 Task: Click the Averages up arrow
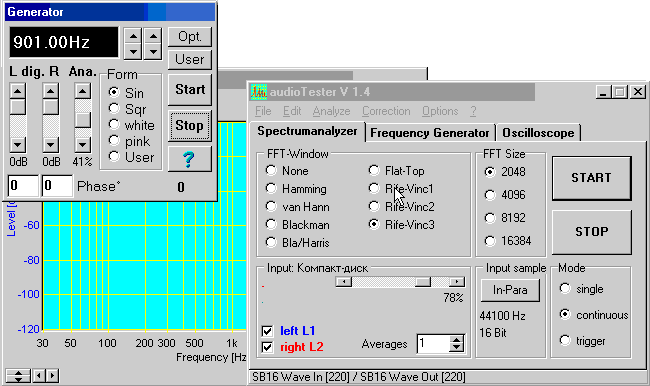pos(456,340)
